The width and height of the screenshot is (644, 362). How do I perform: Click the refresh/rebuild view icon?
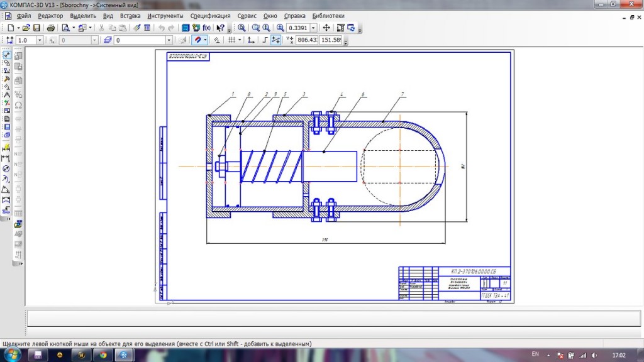(351, 28)
